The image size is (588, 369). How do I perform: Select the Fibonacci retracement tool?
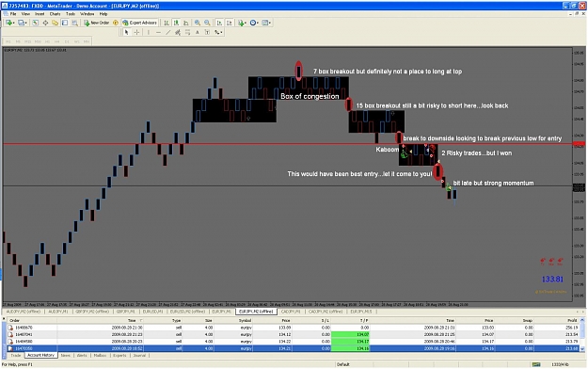pyautogui.click(x=187, y=32)
